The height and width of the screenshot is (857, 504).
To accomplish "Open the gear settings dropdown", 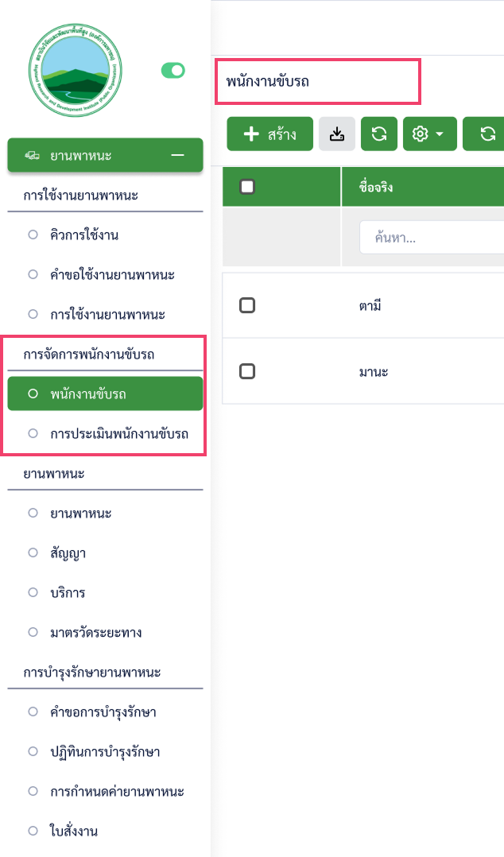I will [x=429, y=134].
